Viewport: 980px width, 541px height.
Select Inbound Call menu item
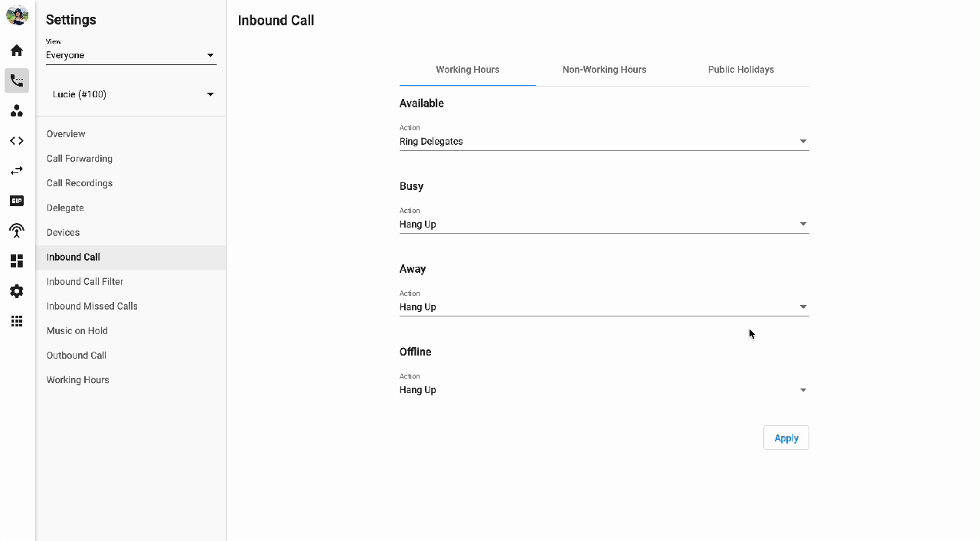(x=131, y=257)
